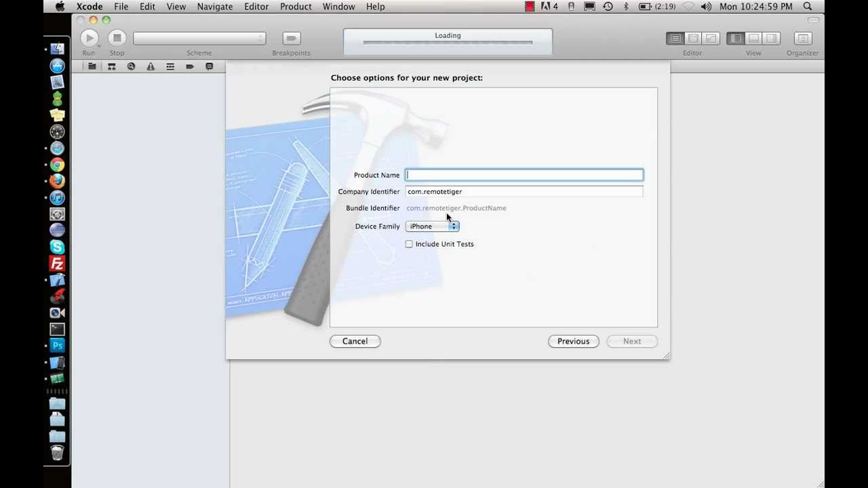Viewport: 868px width, 488px height.
Task: Click the Wi-Fi menu bar icon
Action: click(689, 7)
